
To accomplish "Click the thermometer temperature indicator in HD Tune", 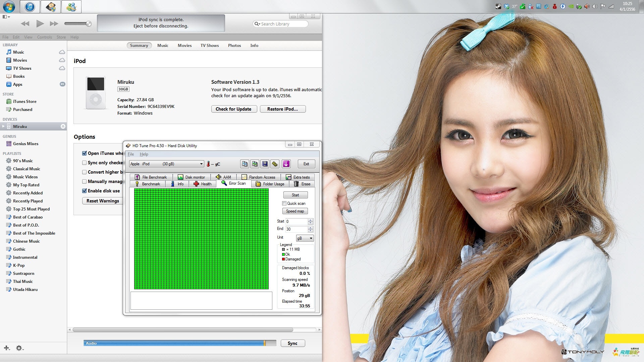I will click(x=208, y=164).
